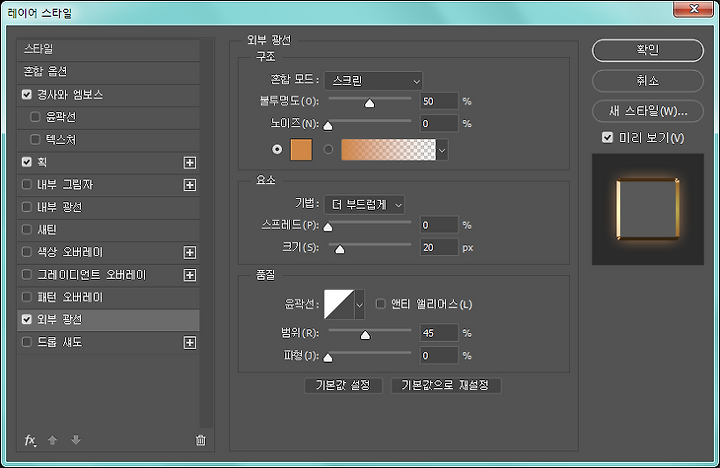Select 패턴 오버레이 settings row
Viewport: 720px width, 468px height.
coord(108,297)
